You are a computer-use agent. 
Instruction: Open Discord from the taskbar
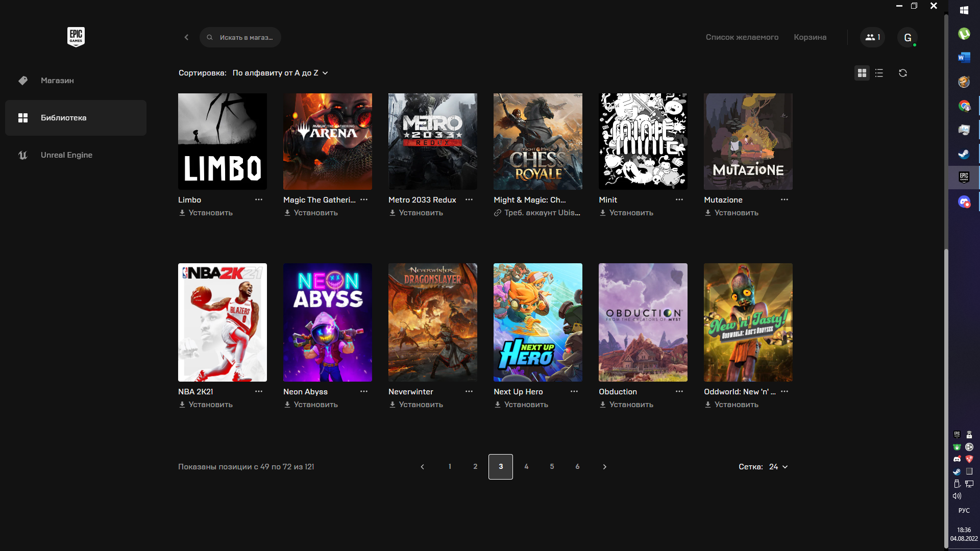964,202
